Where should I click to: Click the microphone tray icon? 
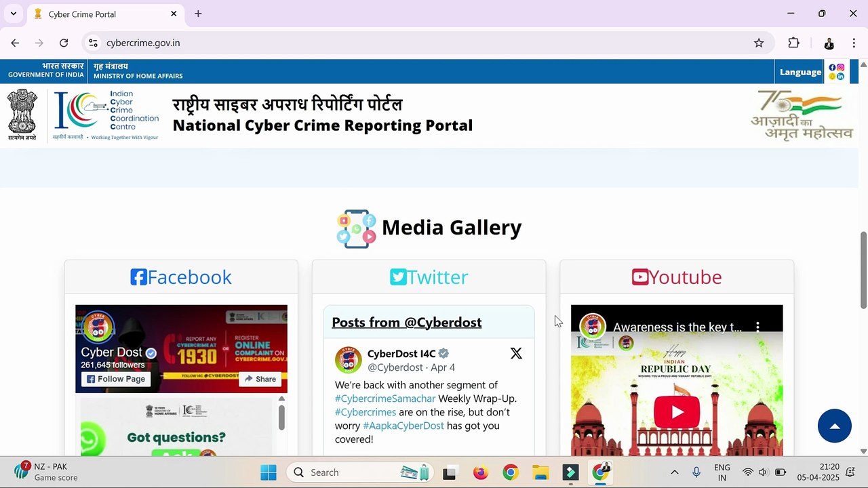click(x=696, y=472)
